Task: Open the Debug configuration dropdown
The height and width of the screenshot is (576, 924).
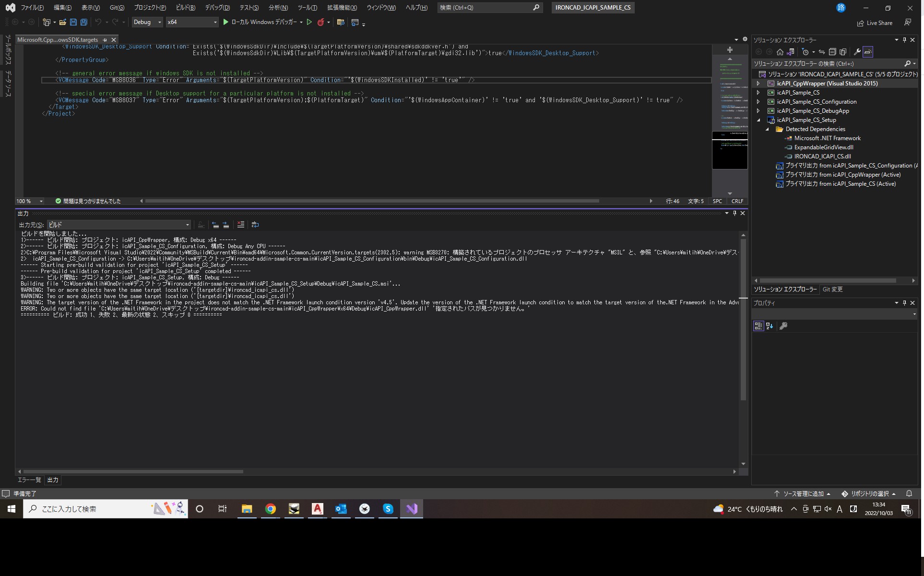Action: pyautogui.click(x=147, y=22)
